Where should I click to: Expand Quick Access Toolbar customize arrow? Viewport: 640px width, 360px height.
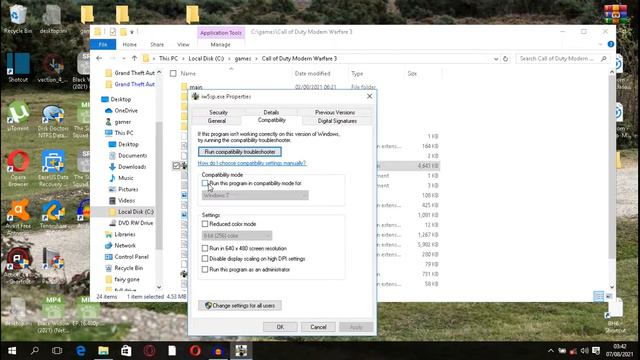pyautogui.click(x=132, y=32)
